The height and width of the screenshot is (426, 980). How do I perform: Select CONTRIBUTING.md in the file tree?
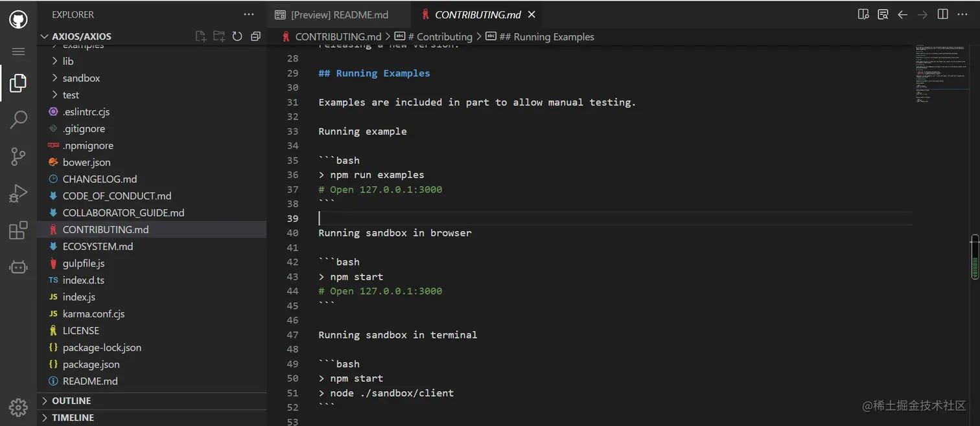coord(152,229)
